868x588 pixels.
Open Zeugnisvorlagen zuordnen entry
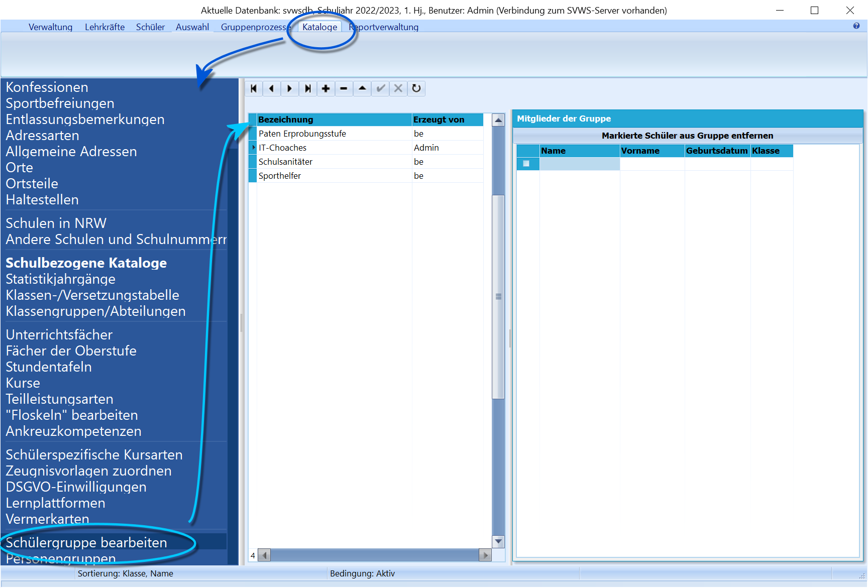(88, 471)
